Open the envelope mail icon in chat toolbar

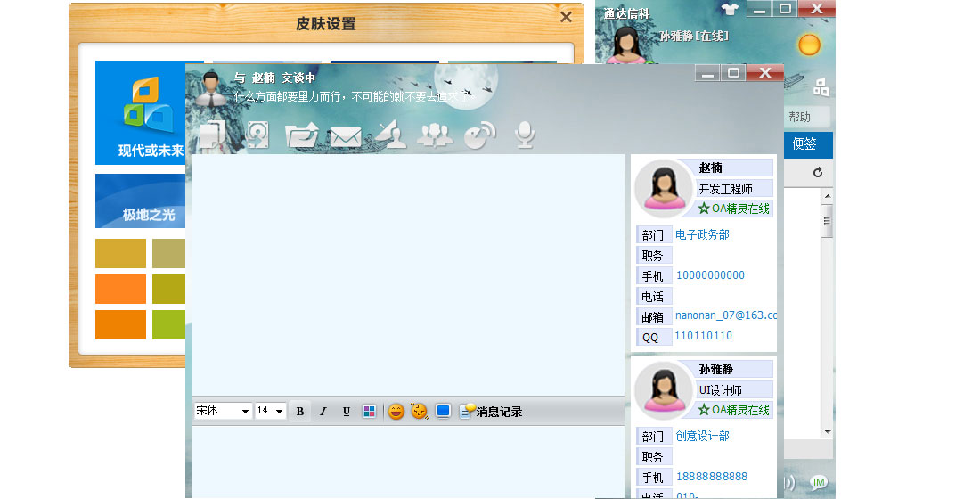[345, 136]
